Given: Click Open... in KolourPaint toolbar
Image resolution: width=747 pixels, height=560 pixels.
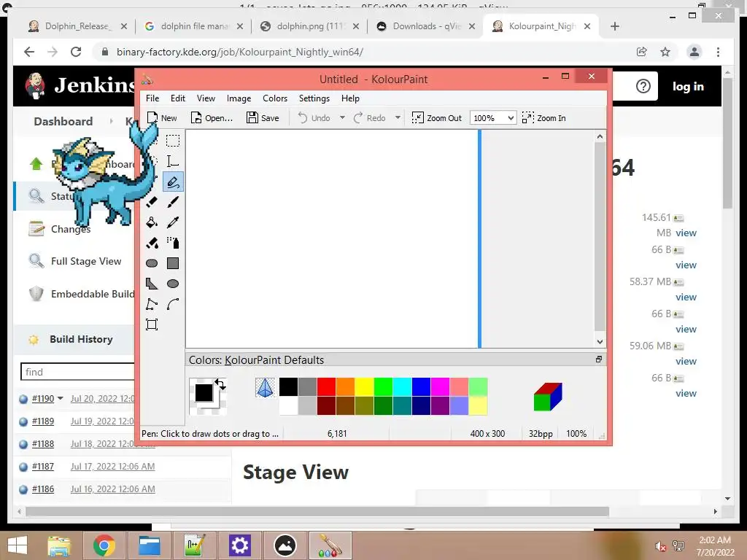Looking at the screenshot, I should (x=212, y=118).
